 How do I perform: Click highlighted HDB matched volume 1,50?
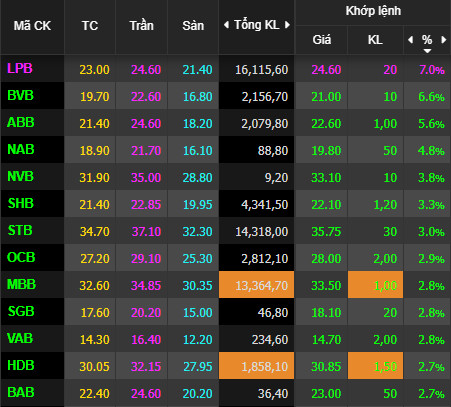[x=376, y=365]
